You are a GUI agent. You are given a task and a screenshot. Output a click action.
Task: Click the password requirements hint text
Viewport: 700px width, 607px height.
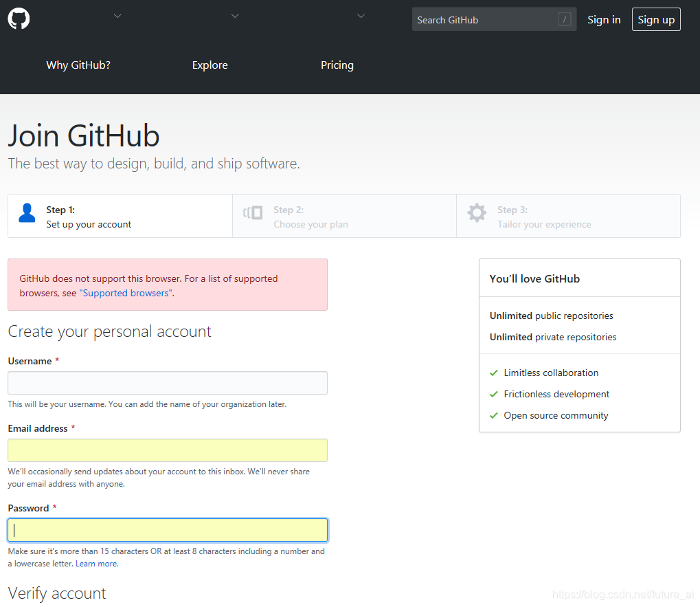pyautogui.click(x=166, y=558)
